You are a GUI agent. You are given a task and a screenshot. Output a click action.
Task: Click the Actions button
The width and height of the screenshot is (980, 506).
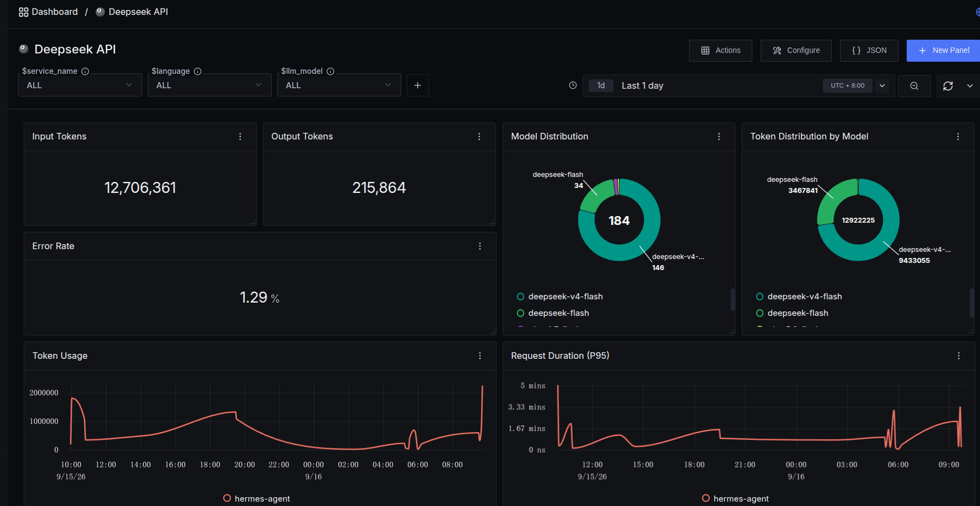(720, 50)
